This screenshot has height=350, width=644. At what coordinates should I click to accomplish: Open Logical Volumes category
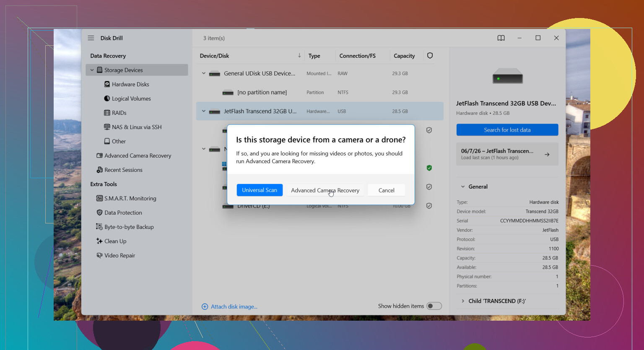tap(131, 99)
